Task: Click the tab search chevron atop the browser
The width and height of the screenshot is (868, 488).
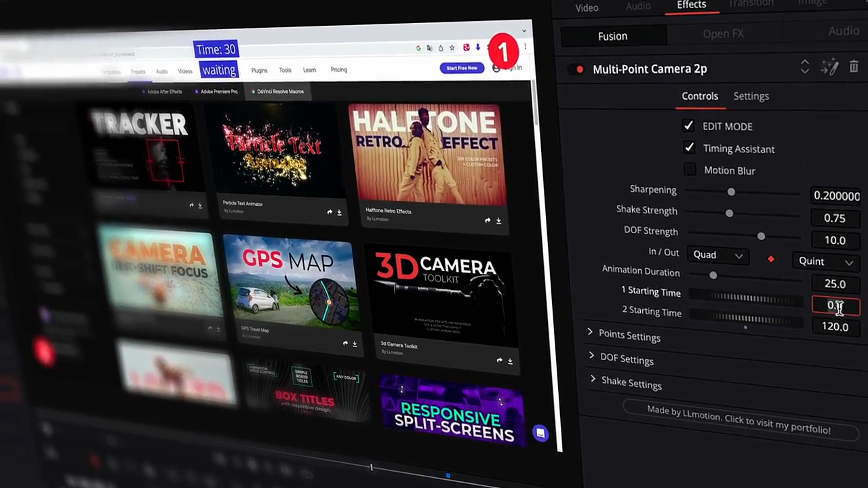Action: point(524,30)
